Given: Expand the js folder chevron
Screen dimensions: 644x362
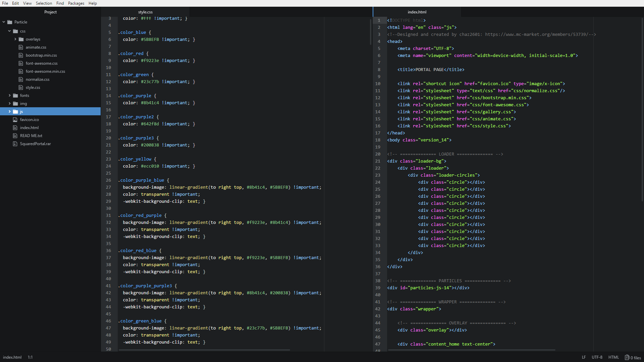Looking at the screenshot, I should (9, 112).
